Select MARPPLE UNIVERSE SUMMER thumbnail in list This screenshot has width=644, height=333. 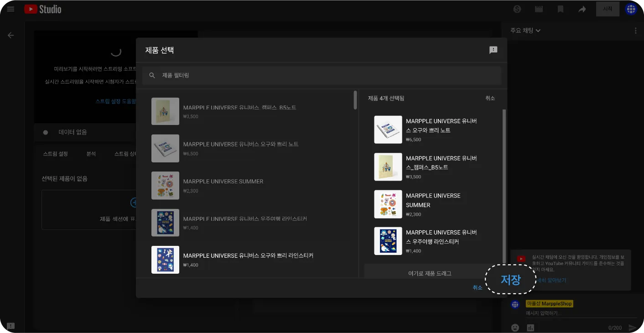165,186
